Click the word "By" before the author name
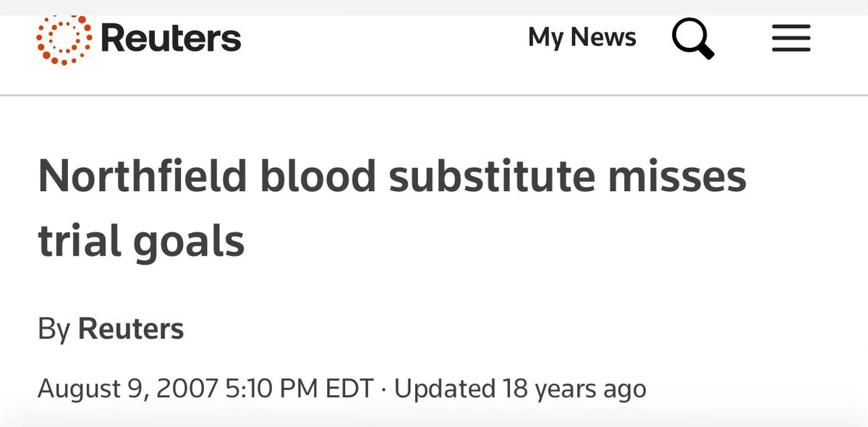Viewport: 868px width, 427px height. [x=54, y=329]
